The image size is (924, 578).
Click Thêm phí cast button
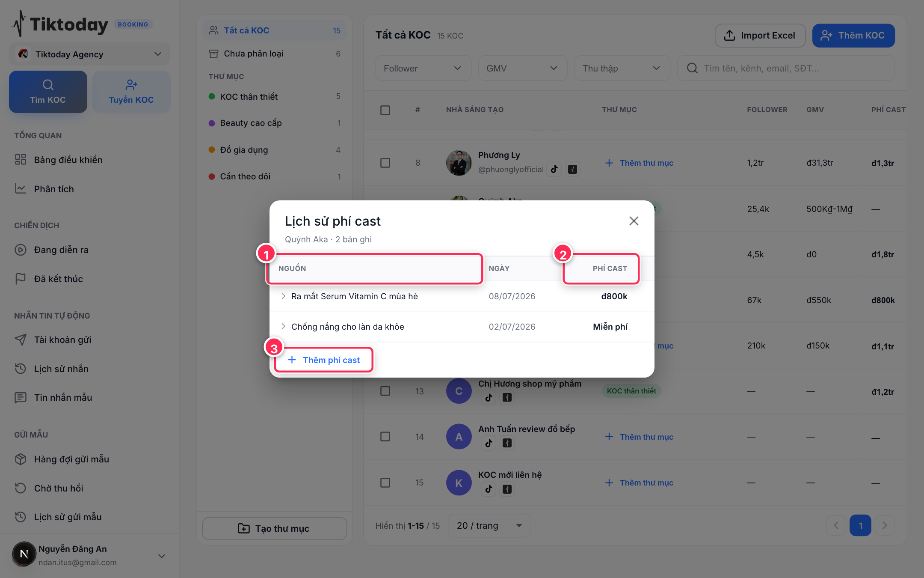(x=324, y=360)
